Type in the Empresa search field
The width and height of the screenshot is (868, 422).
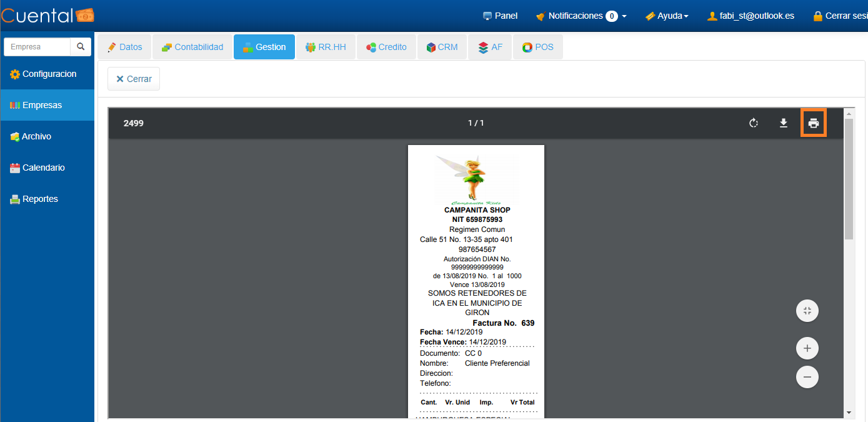click(x=37, y=47)
